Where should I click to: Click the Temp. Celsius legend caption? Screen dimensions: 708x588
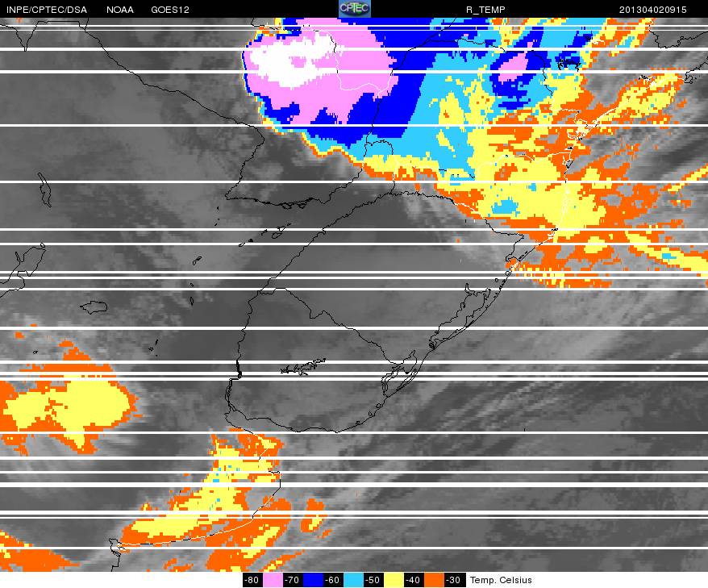(501, 580)
